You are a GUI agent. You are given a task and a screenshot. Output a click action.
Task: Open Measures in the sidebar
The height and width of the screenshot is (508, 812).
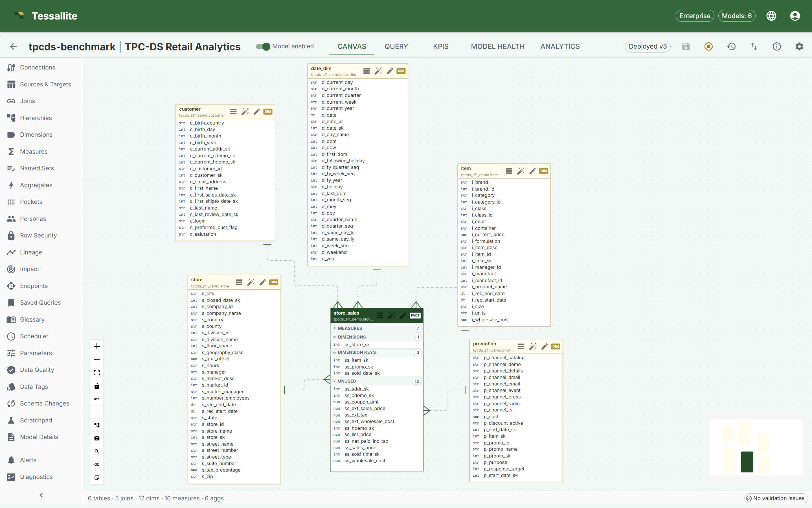point(41,152)
